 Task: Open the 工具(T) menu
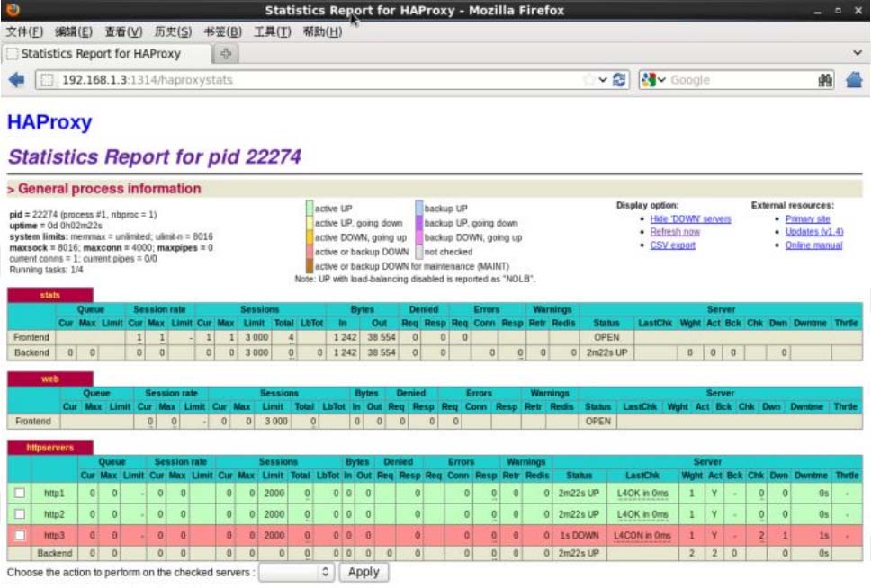point(272,31)
